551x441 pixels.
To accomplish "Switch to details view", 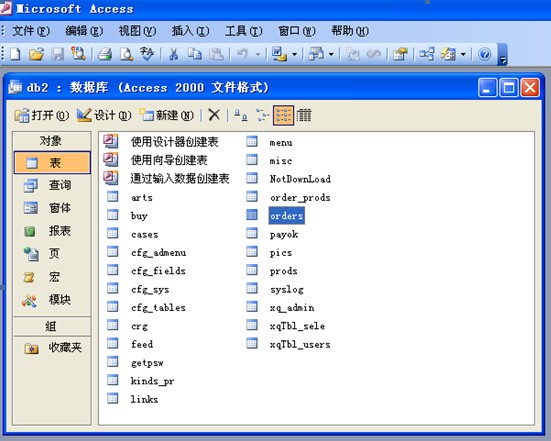I will point(304,115).
